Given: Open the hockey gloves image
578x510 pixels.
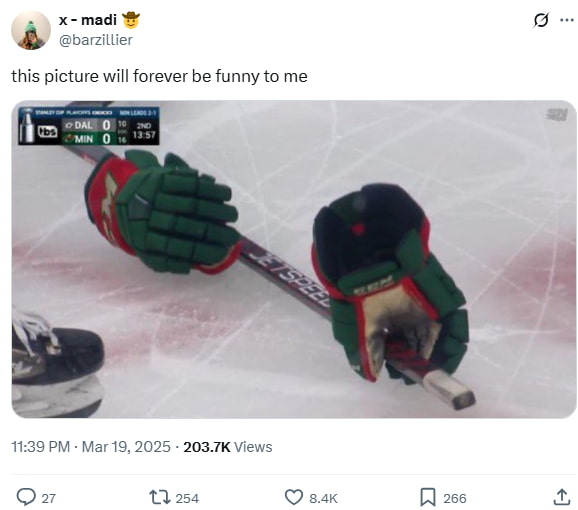Looking at the screenshot, I should pyautogui.click(x=294, y=259).
